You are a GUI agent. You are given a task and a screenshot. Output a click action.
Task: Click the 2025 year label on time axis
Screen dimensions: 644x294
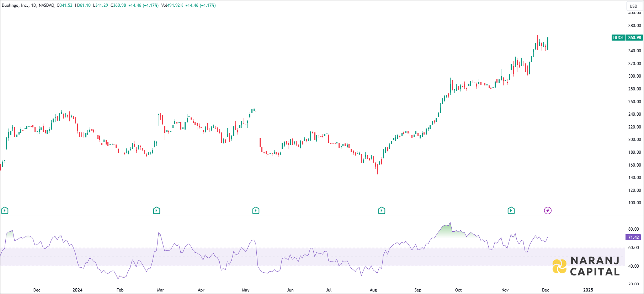[x=588, y=290]
